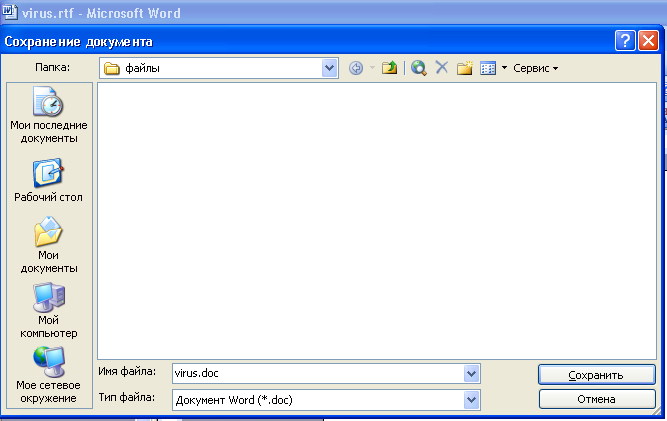Click the Help question mark button

click(x=625, y=41)
